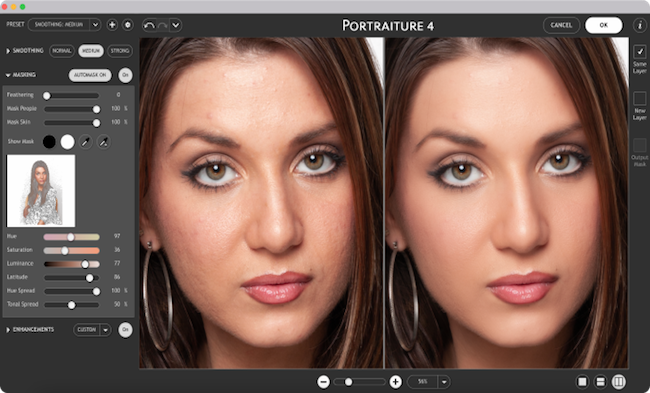Click the undo arrow icon
Viewport: 650px width, 393px height.
[149, 25]
